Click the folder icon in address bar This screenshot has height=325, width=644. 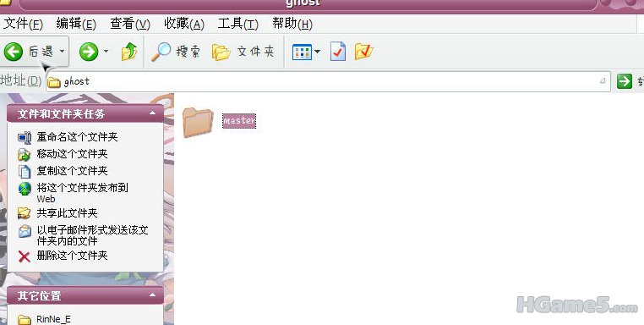click(54, 82)
